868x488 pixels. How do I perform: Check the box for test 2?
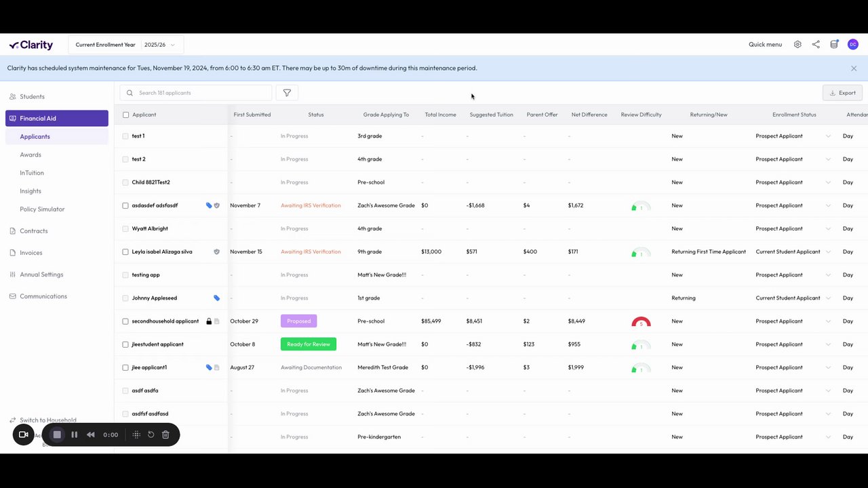tap(125, 159)
